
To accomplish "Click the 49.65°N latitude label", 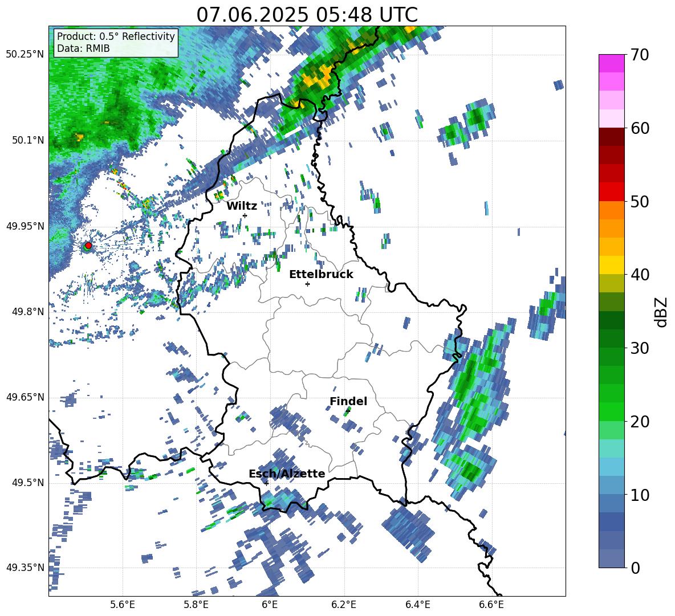I will click(x=25, y=397).
